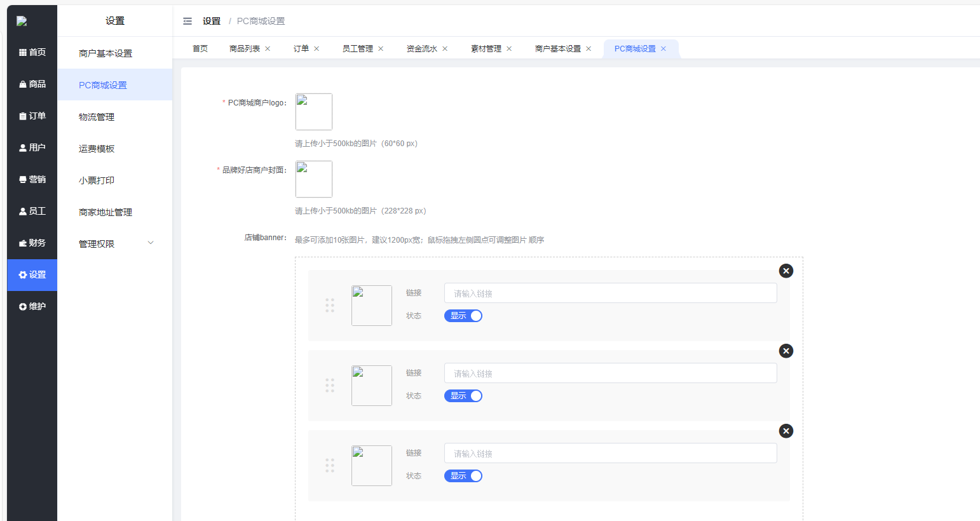Image resolution: width=980 pixels, height=521 pixels.
Task: Open 维护 section in dark sidebar
Action: [32, 307]
